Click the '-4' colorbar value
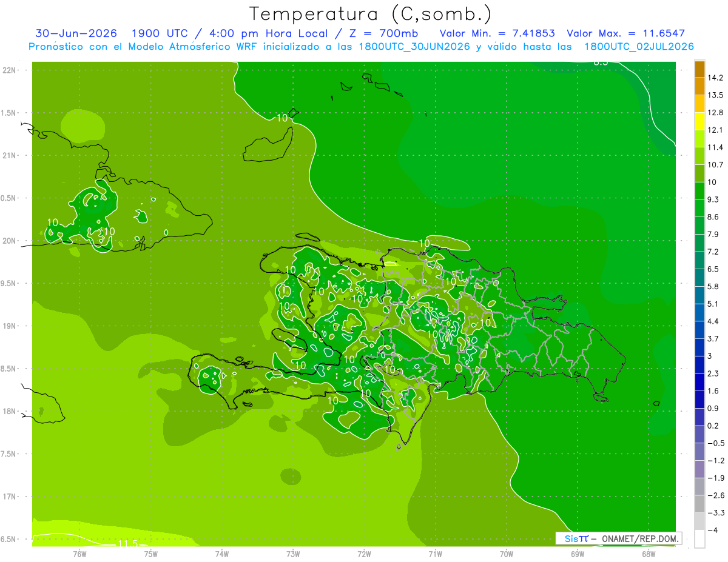The height and width of the screenshot is (562, 728). click(x=712, y=530)
